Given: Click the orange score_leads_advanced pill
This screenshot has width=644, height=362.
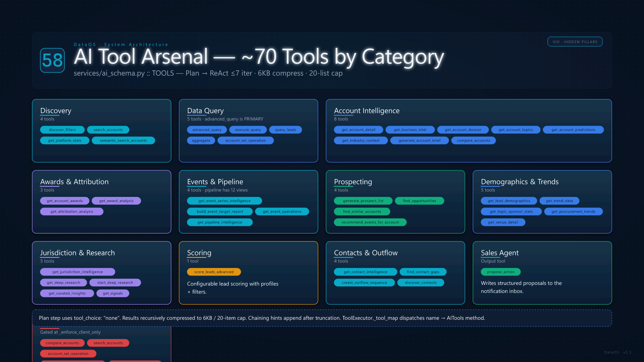Looking at the screenshot, I should (x=214, y=272).
